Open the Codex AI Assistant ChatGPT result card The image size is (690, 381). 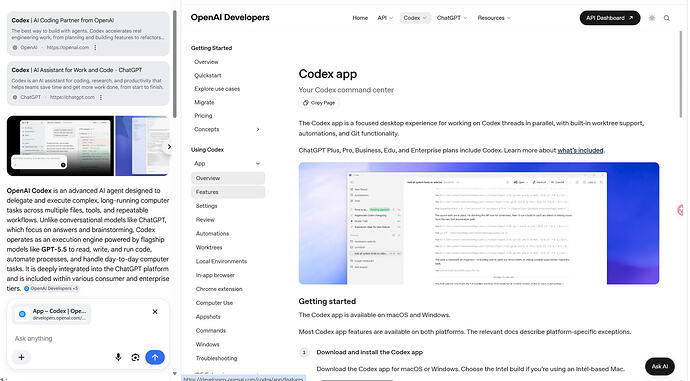click(x=88, y=84)
